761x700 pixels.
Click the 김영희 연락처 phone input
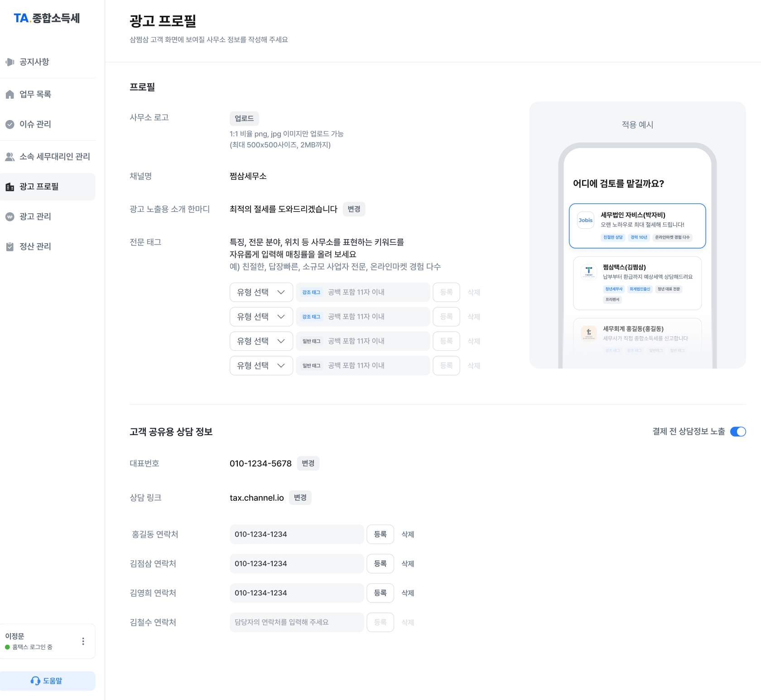297,593
